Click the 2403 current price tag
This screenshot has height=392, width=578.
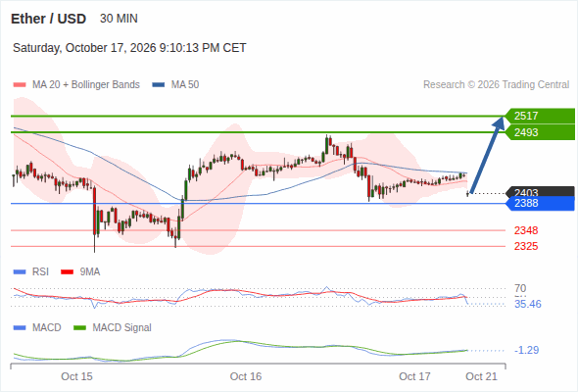[540, 191]
